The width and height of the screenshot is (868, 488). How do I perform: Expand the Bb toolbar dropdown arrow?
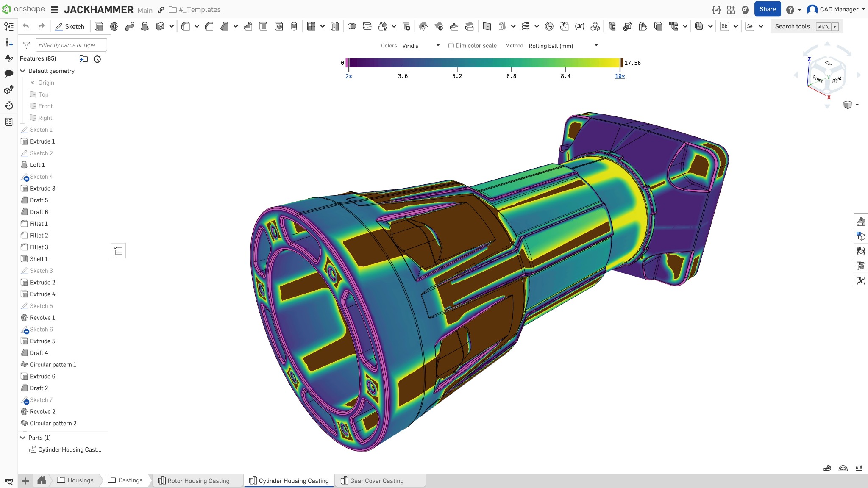[736, 26]
